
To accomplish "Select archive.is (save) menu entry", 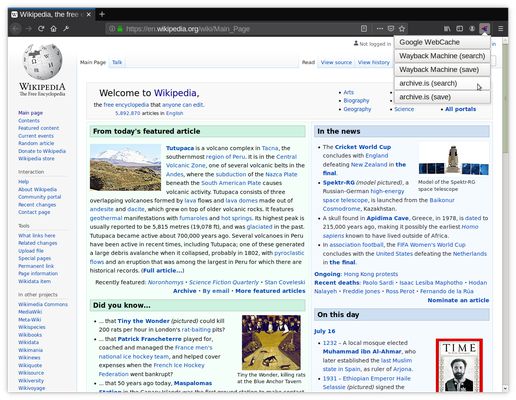I will coord(442,97).
